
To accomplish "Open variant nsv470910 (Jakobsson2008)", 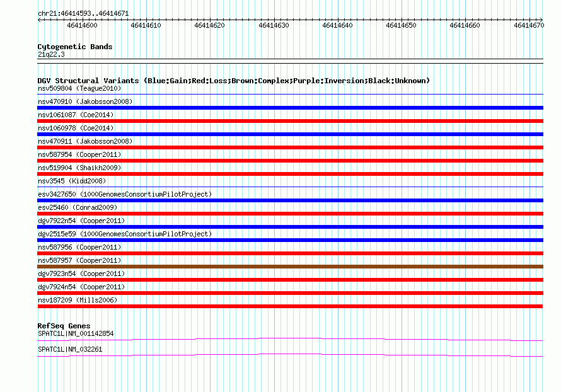I will pyautogui.click(x=85, y=101).
